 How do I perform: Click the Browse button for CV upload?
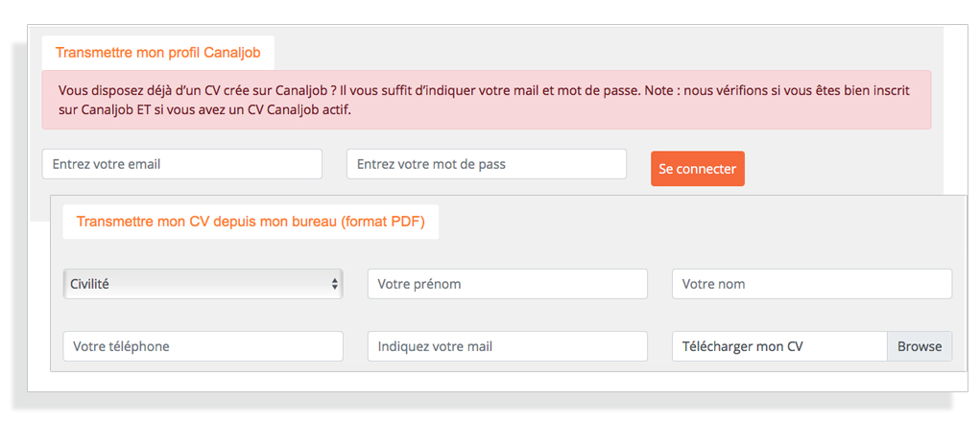[920, 346]
